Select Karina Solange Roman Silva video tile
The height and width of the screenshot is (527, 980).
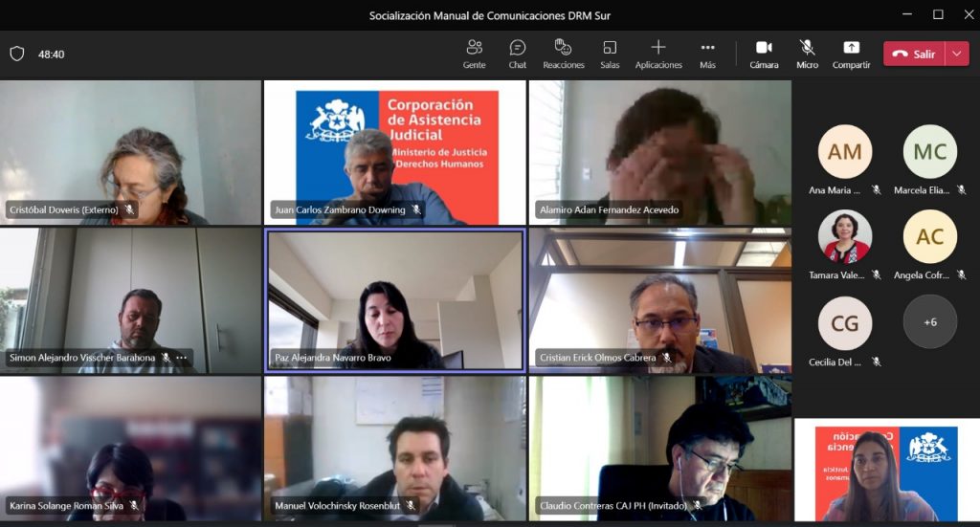click(x=130, y=449)
